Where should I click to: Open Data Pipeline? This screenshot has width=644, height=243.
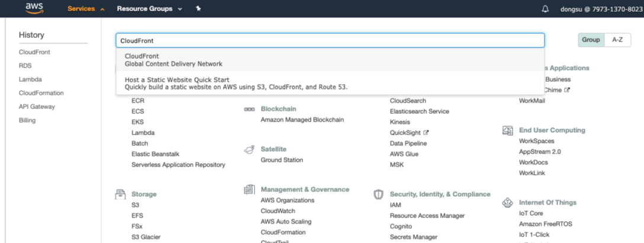click(x=408, y=143)
